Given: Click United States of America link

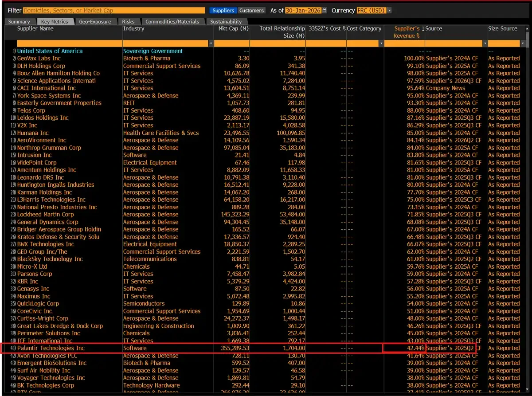Looking at the screenshot, I should 50,51.
